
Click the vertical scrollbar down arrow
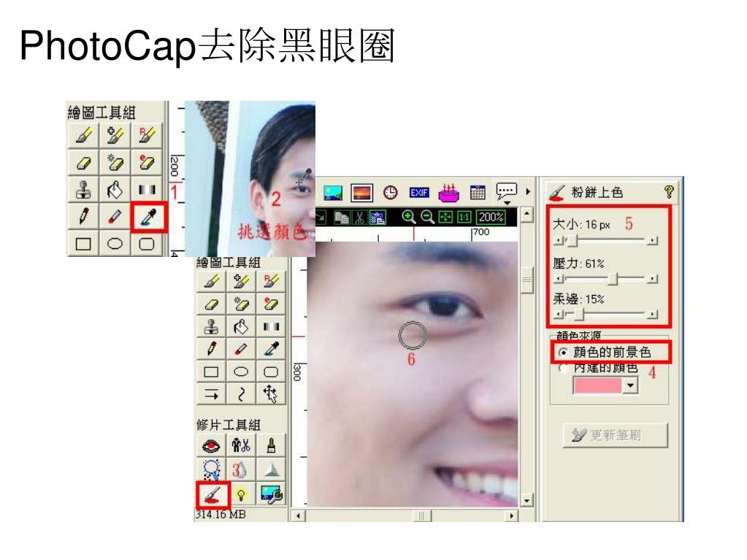(526, 500)
